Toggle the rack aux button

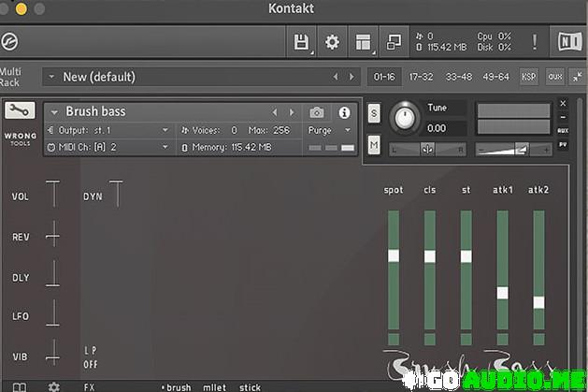tap(555, 77)
